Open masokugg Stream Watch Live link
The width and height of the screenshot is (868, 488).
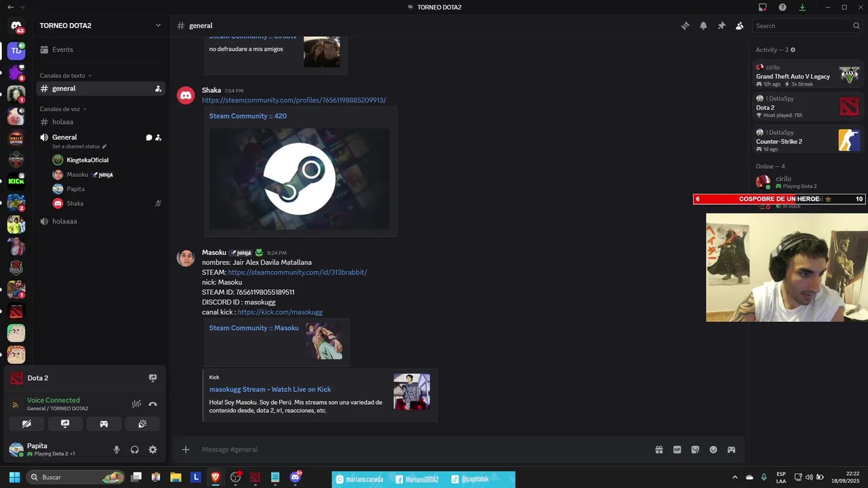click(270, 390)
